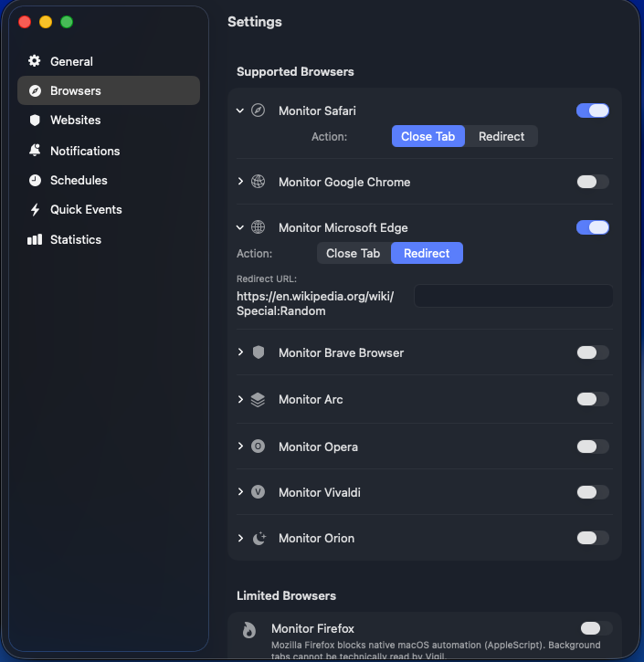This screenshot has height=662, width=644.
Task: Enable the Monitor Brave Browser switch
Action: 593,352
